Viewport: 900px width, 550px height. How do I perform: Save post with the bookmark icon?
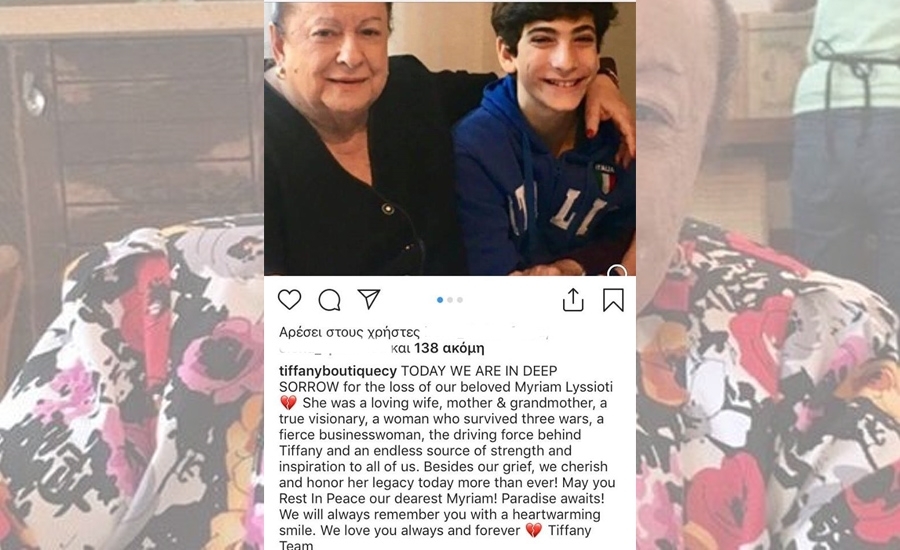(613, 300)
